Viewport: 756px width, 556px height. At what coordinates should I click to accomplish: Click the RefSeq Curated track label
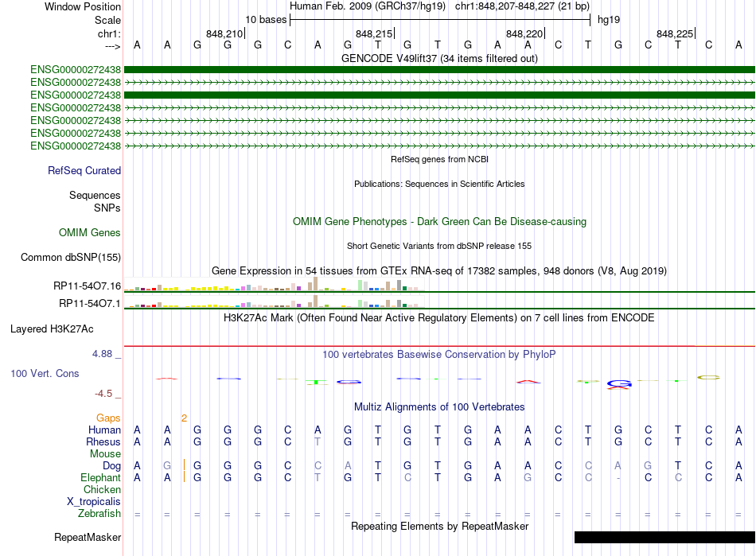(x=84, y=170)
